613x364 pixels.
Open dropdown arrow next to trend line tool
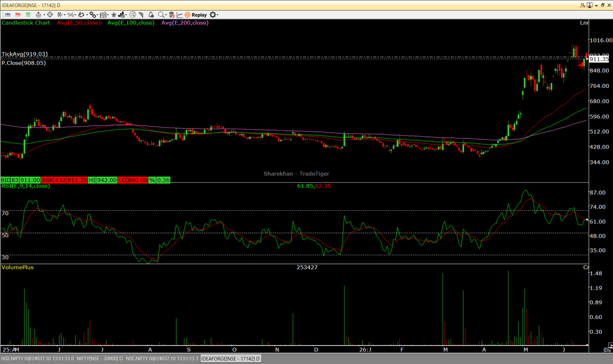(x=76, y=15)
